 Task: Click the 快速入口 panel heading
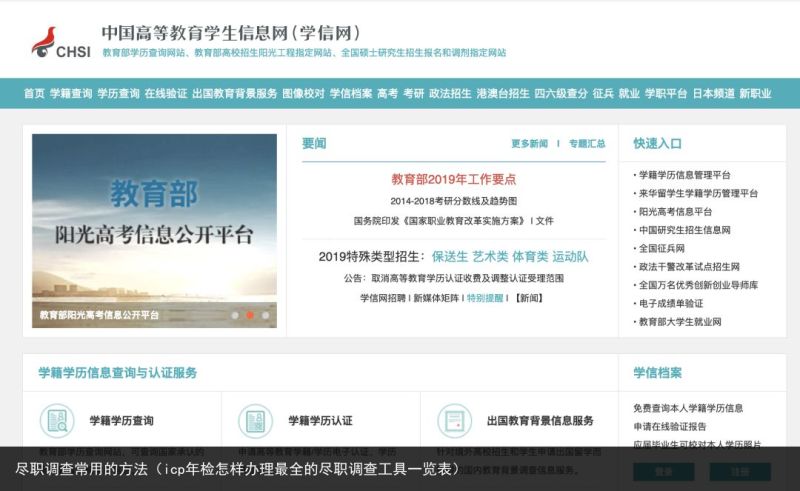tap(658, 144)
